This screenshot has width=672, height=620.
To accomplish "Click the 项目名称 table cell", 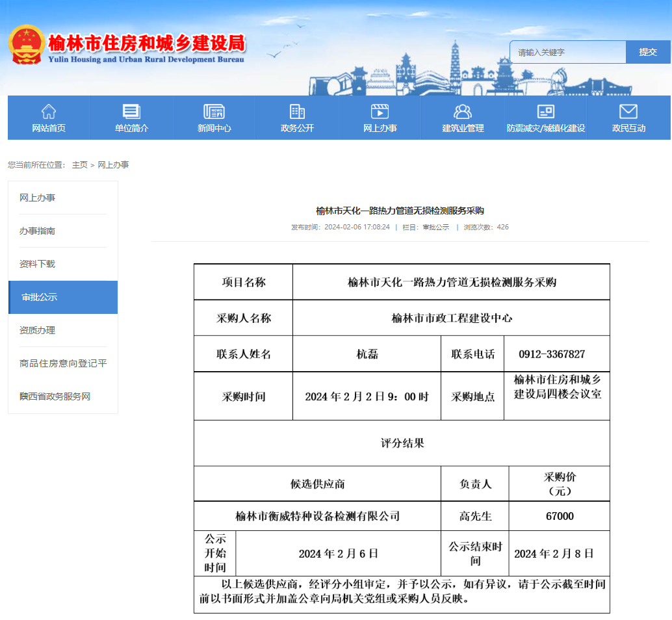I will coord(244,282).
